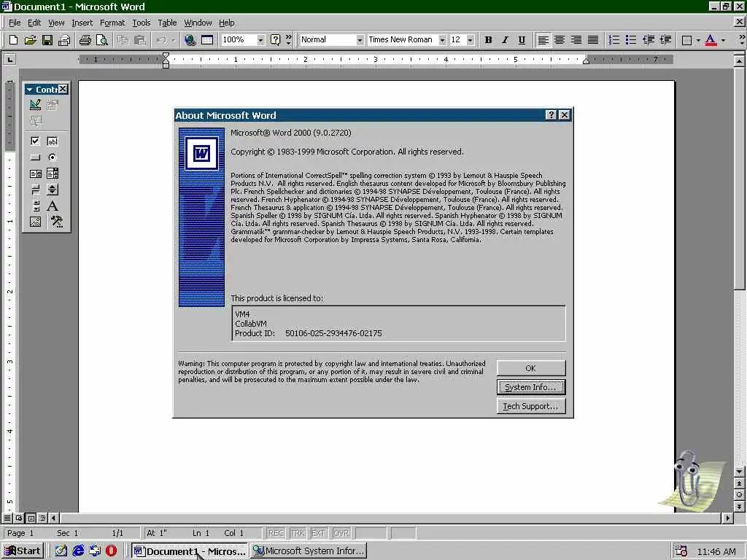The width and height of the screenshot is (747, 560).
Task: Click the tab stop selector beside the ruler
Action: click(x=9, y=60)
